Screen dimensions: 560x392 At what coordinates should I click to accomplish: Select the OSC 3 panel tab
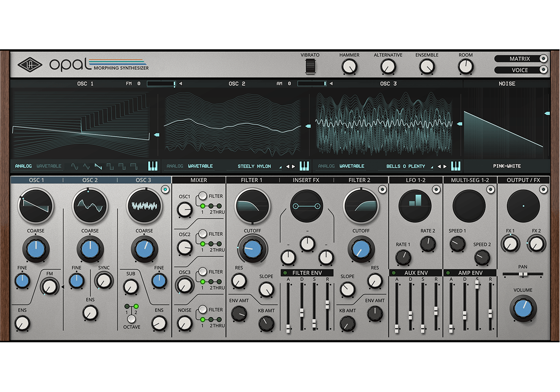pyautogui.click(x=144, y=180)
